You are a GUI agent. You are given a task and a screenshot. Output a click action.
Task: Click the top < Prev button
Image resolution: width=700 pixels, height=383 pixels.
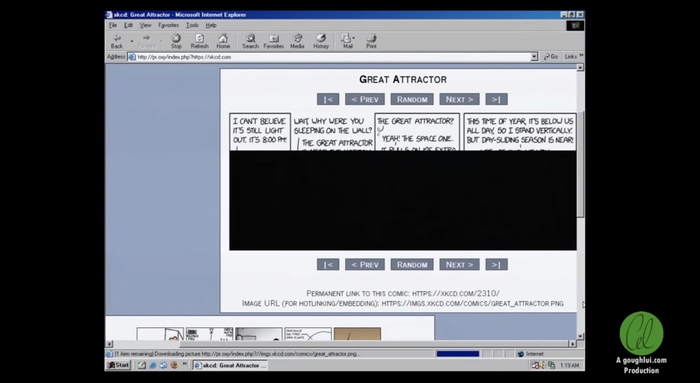tap(365, 99)
